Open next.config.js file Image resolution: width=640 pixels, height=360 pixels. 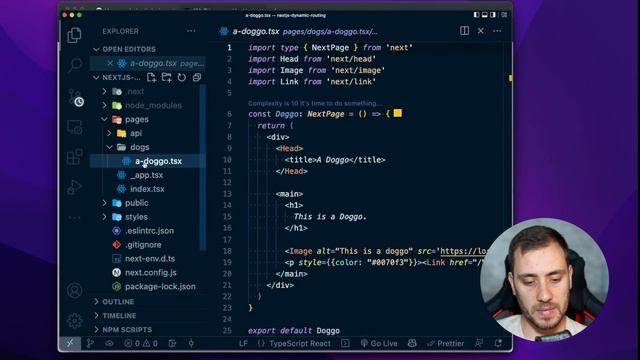[x=151, y=273]
